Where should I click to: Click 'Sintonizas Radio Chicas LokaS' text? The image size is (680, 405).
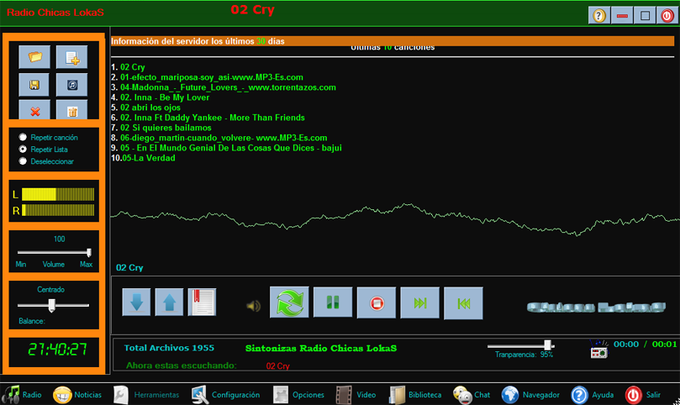pyautogui.click(x=321, y=348)
